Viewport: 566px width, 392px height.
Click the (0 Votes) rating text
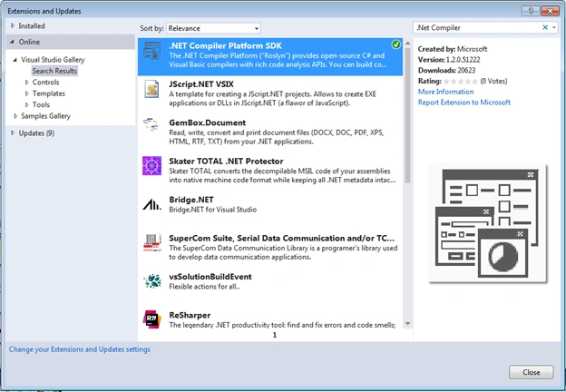point(493,82)
